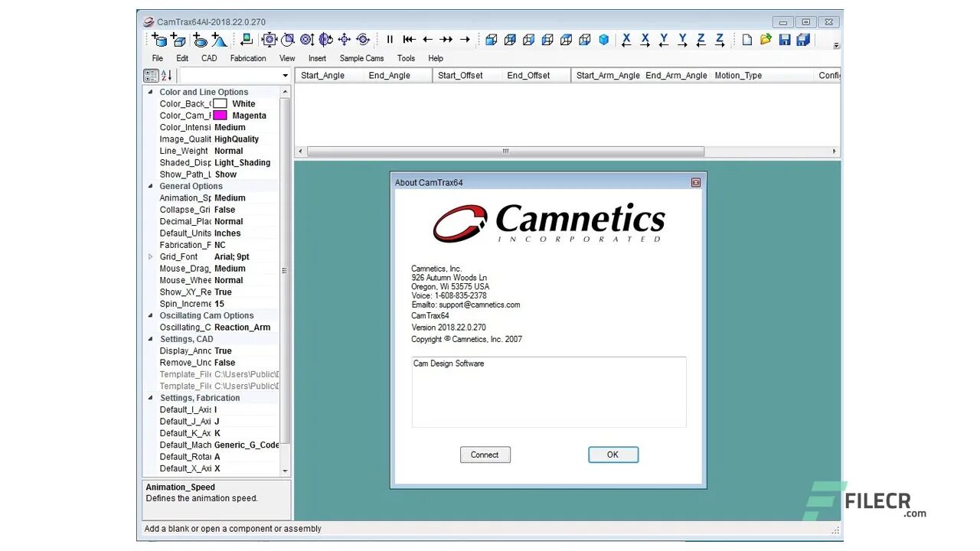The width and height of the screenshot is (980, 551).
Task: Click the single floppy save icon
Action: [785, 40]
